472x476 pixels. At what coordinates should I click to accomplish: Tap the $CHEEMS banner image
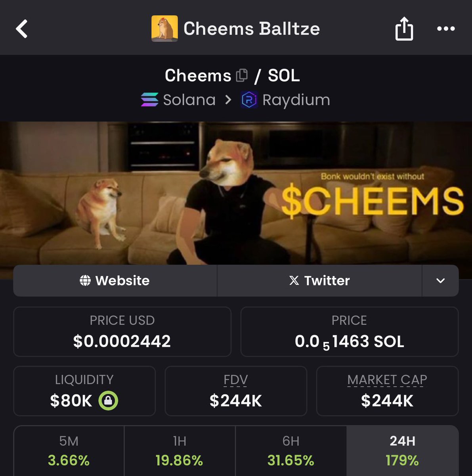[236, 193]
